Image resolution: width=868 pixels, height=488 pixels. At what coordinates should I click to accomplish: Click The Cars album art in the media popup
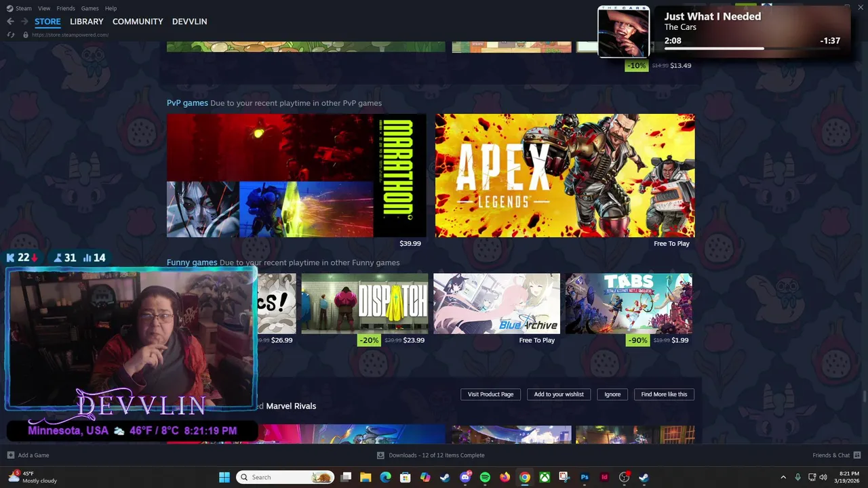624,32
